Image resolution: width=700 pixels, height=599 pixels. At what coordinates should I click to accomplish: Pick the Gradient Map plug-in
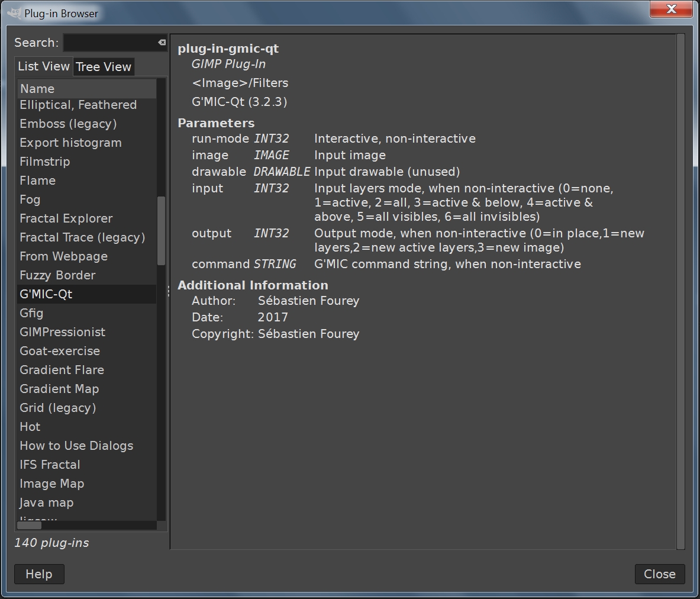tap(87, 389)
